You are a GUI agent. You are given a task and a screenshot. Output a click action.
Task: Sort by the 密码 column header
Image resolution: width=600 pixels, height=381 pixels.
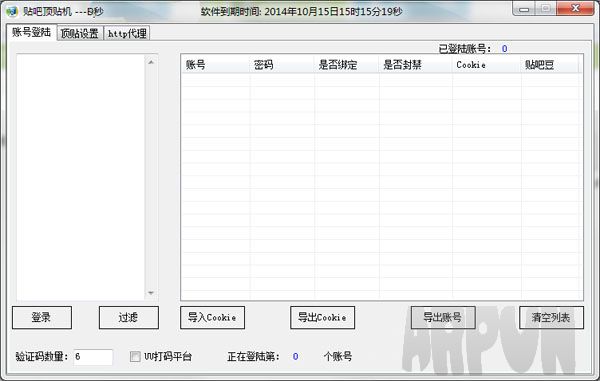(x=282, y=65)
